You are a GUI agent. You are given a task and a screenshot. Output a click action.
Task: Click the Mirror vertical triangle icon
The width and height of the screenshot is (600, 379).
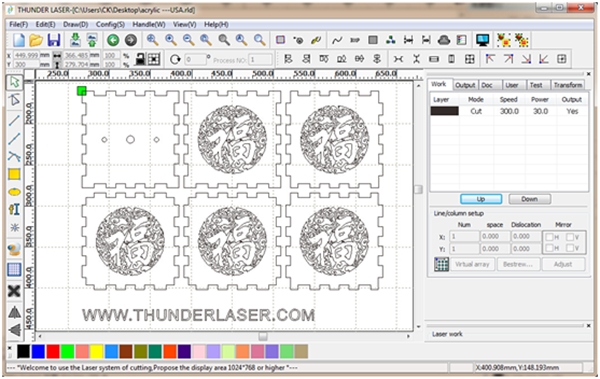(x=14, y=330)
